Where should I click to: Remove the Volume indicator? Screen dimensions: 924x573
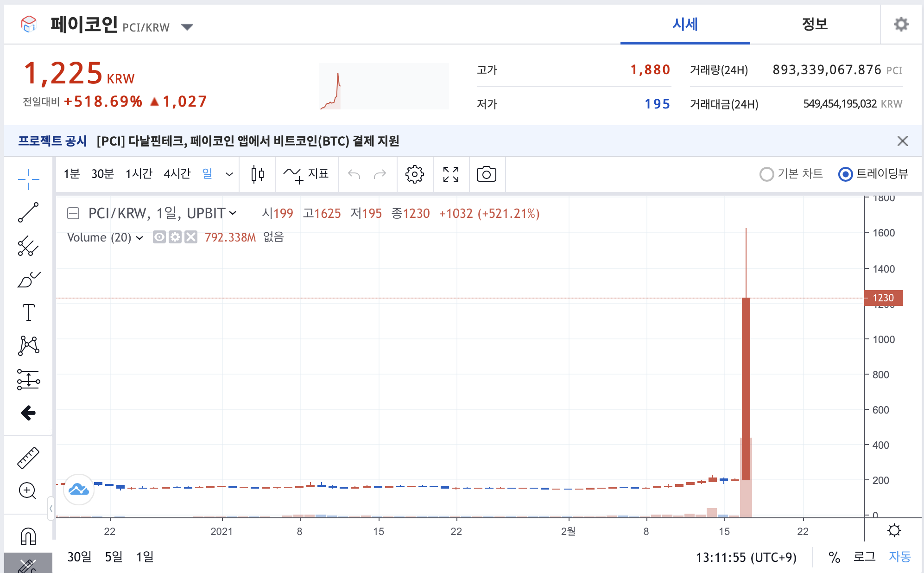(191, 237)
